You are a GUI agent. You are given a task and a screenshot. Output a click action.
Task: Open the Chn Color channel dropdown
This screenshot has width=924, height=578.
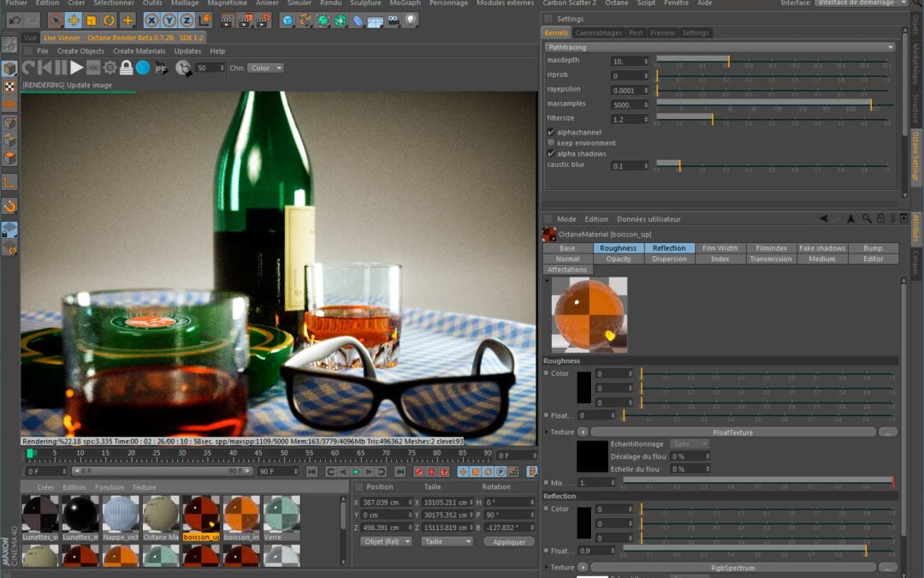[265, 68]
